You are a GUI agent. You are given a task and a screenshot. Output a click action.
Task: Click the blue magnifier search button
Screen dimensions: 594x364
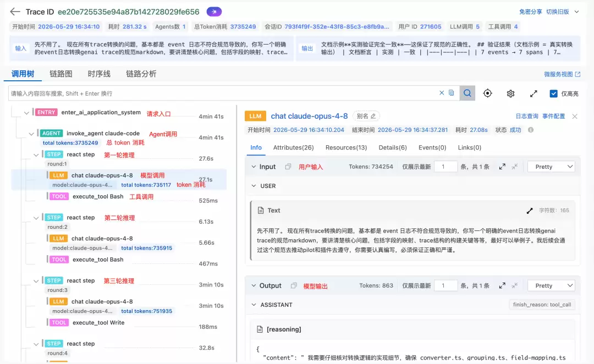468,93
